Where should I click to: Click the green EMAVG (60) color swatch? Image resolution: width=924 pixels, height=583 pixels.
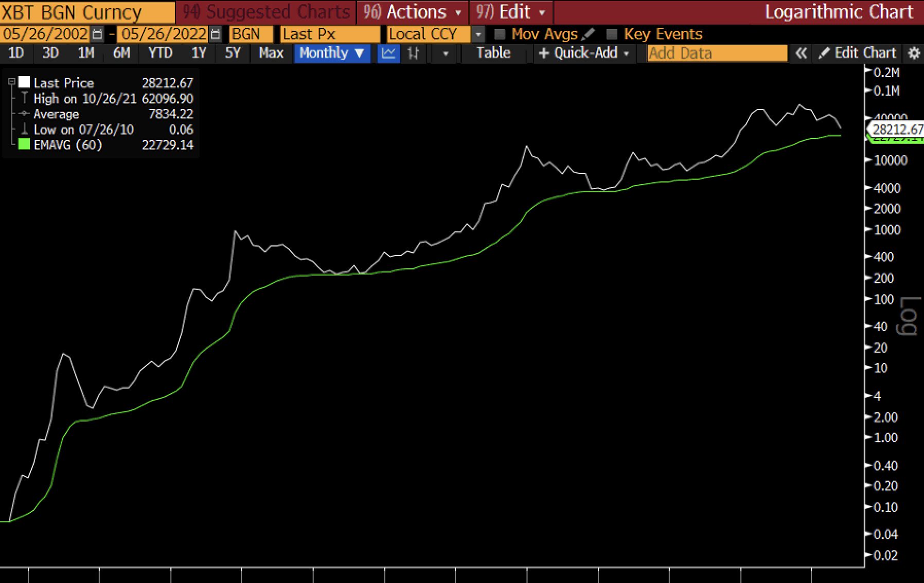coord(24,144)
